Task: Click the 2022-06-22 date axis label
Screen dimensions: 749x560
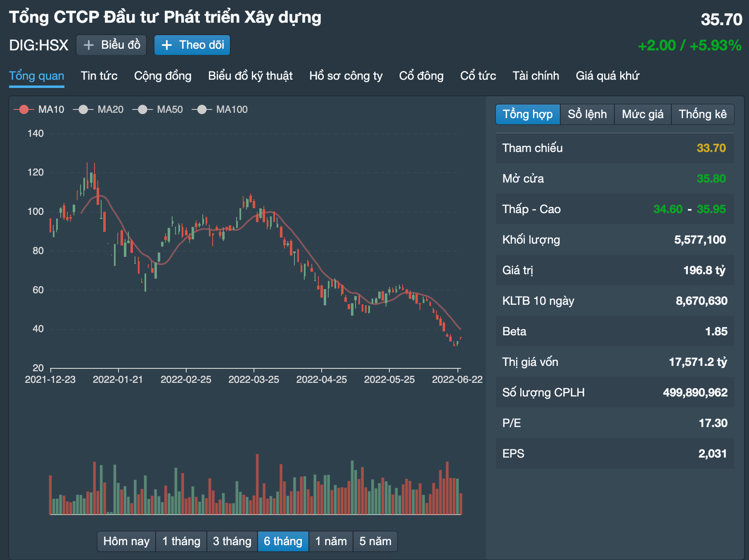Action: [x=457, y=380]
